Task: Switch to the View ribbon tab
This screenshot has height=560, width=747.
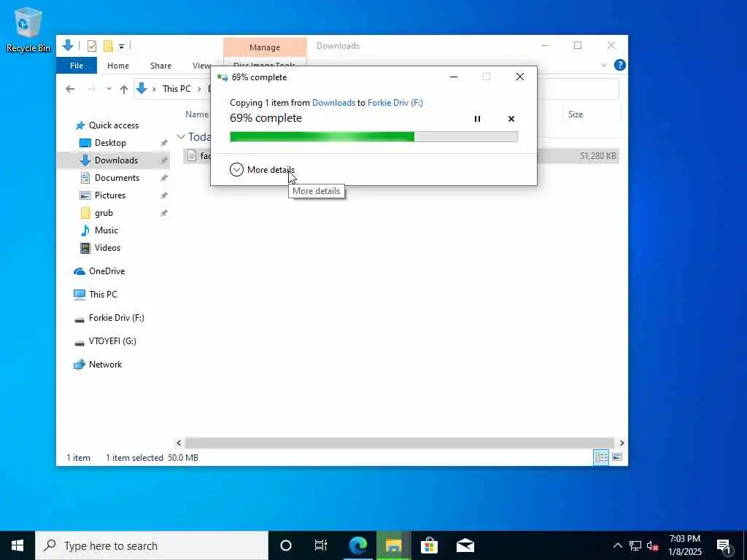Action: pyautogui.click(x=201, y=65)
